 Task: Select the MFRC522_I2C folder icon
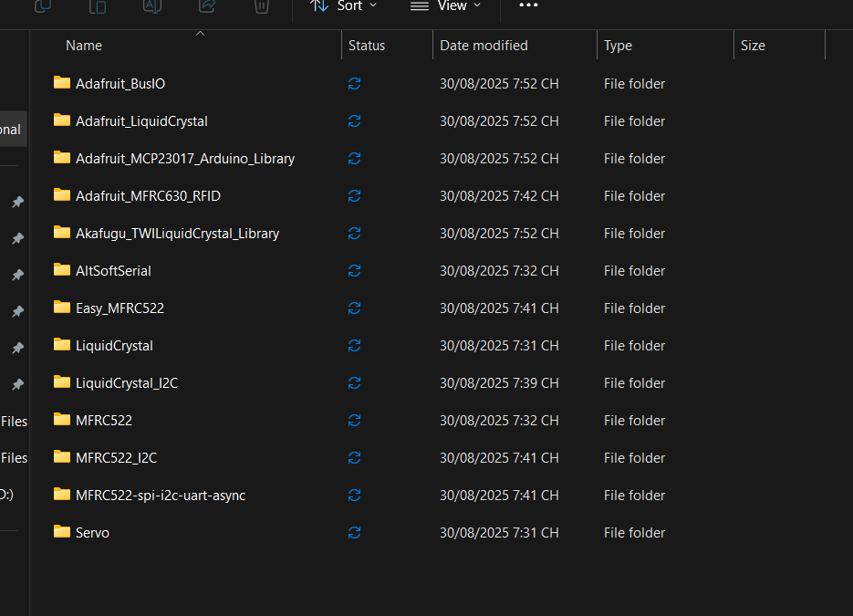[62, 457]
